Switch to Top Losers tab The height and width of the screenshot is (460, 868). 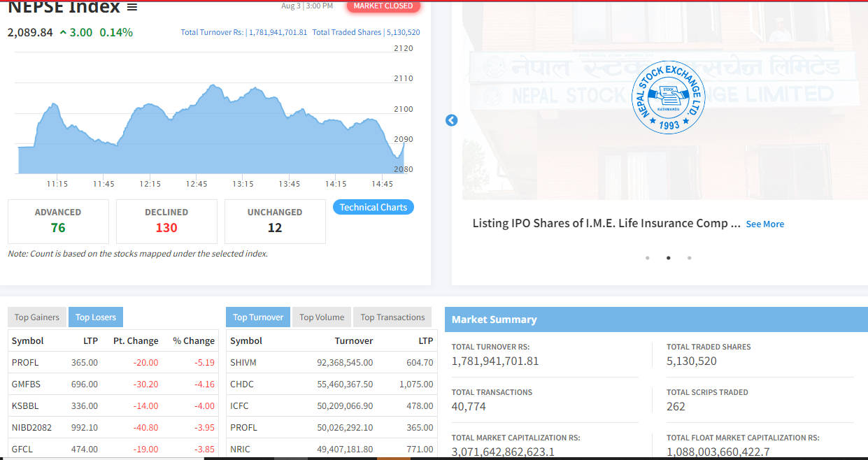coord(96,317)
